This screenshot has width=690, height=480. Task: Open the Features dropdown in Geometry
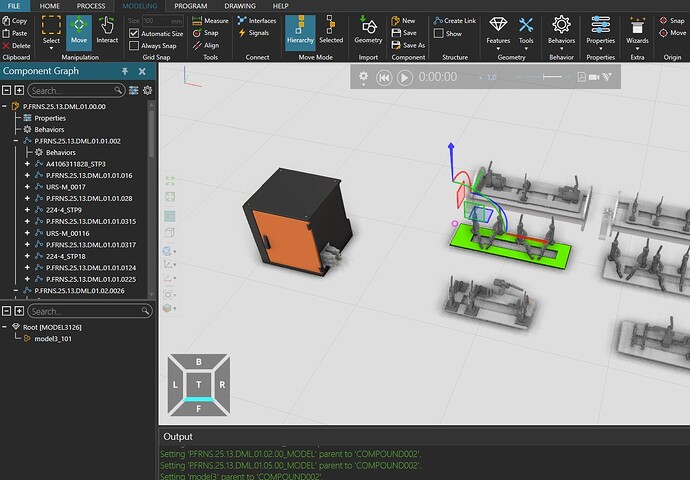[x=497, y=30]
